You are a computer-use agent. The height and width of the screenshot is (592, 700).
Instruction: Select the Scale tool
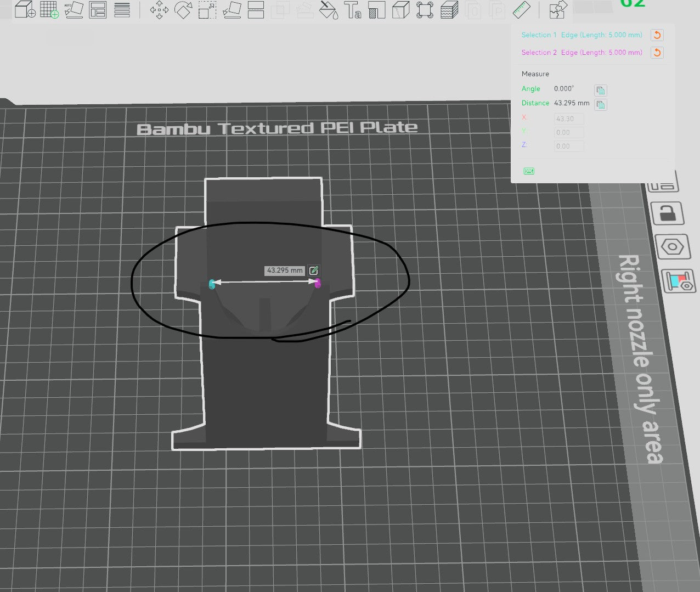[207, 9]
